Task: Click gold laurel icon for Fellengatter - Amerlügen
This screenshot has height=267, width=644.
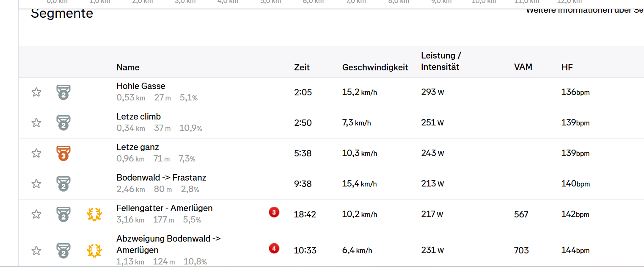Action: 94,214
